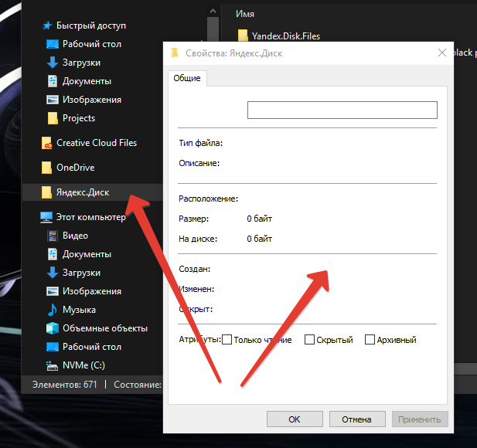477x448 pixels.
Task: Open the Yandex.Disk.Files folder in list
Action: pyautogui.click(x=285, y=36)
